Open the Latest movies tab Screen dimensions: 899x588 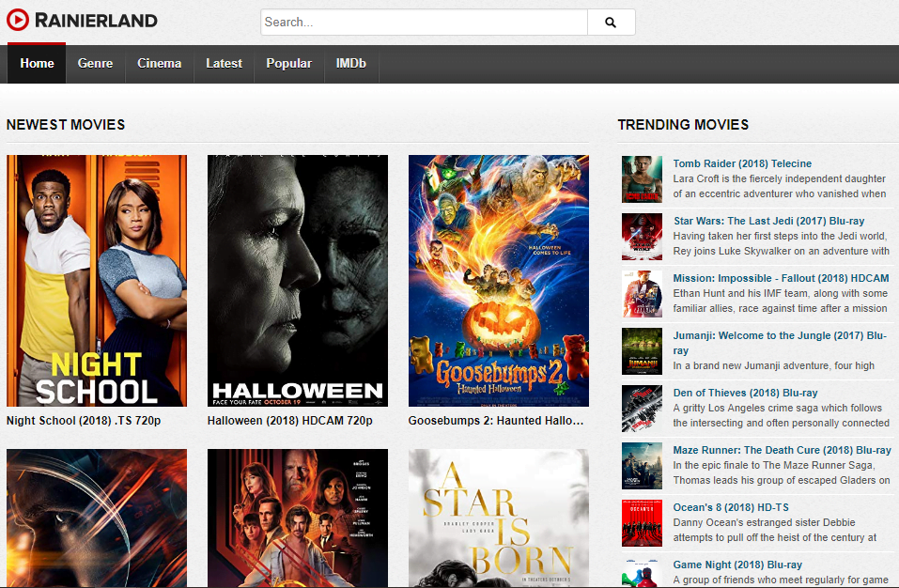click(225, 64)
